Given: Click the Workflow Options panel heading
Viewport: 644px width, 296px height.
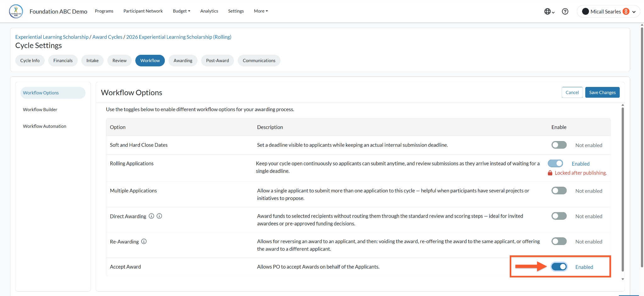Looking at the screenshot, I should (131, 93).
